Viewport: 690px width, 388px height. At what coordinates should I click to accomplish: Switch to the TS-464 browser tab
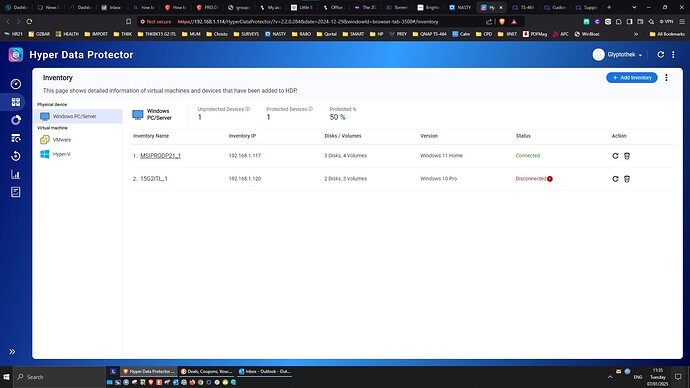point(524,7)
